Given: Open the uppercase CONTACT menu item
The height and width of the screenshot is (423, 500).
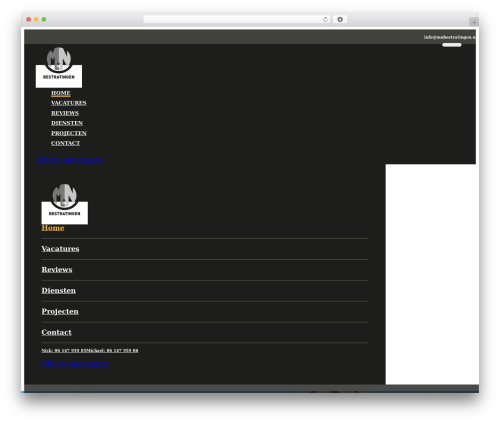Looking at the screenshot, I should [65, 143].
